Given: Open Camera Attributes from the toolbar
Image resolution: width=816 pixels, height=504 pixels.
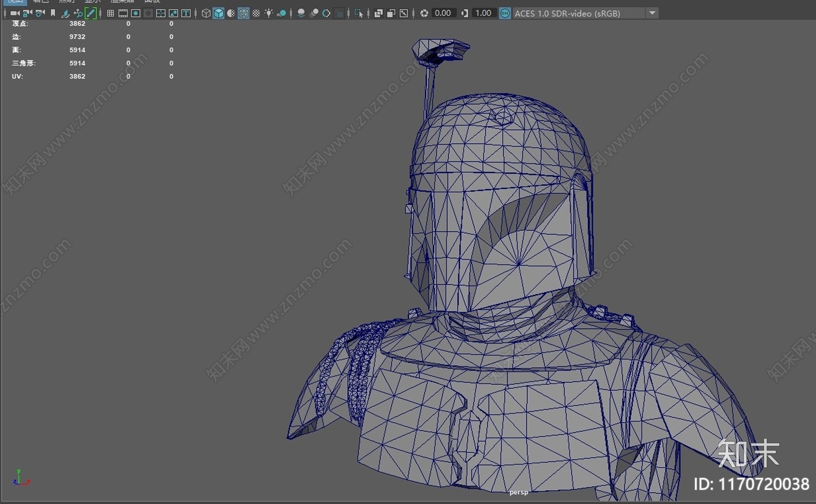Looking at the screenshot, I should (40, 13).
